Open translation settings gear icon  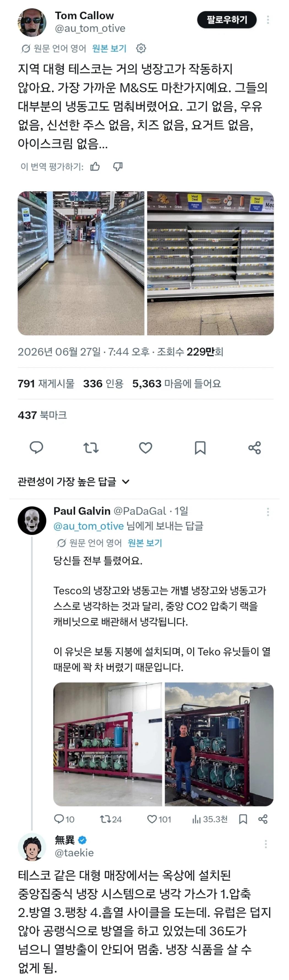141,48
